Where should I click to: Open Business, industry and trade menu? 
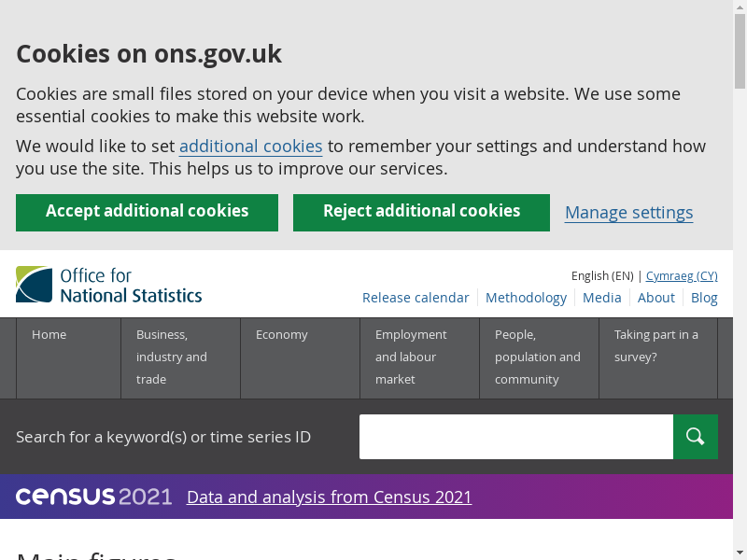coord(172,357)
